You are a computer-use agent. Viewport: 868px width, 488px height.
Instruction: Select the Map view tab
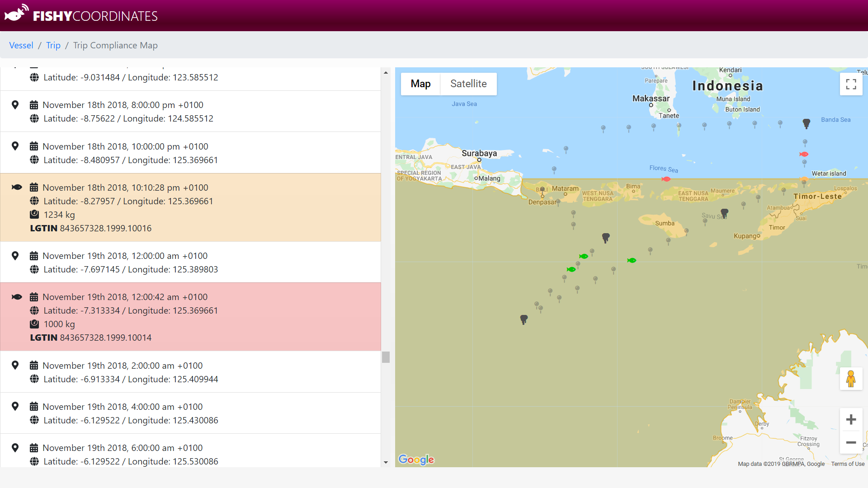pyautogui.click(x=420, y=84)
